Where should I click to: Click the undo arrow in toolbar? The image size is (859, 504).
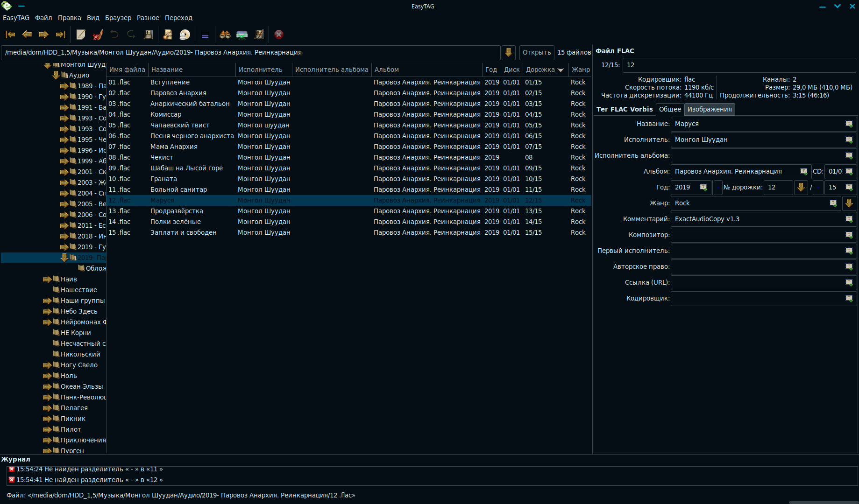(114, 35)
